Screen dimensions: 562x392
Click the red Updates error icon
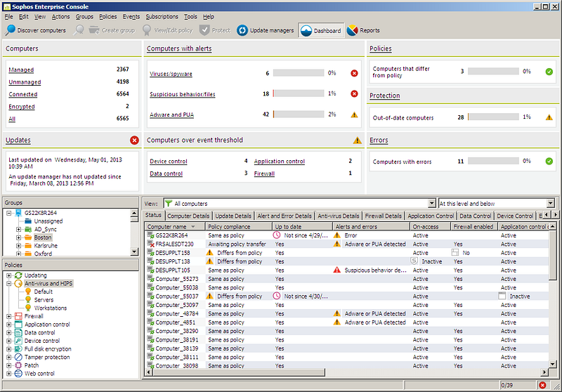(x=134, y=140)
